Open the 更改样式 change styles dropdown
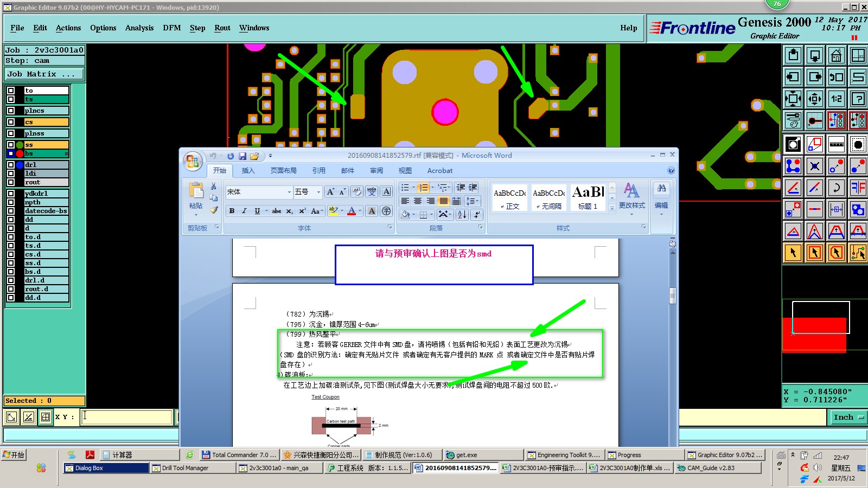 pyautogui.click(x=631, y=200)
